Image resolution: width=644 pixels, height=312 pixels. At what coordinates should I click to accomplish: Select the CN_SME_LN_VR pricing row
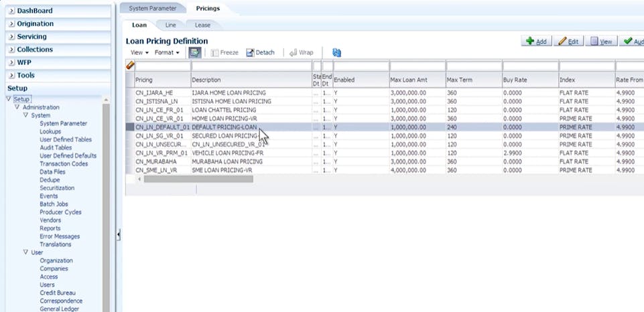[x=385, y=170]
